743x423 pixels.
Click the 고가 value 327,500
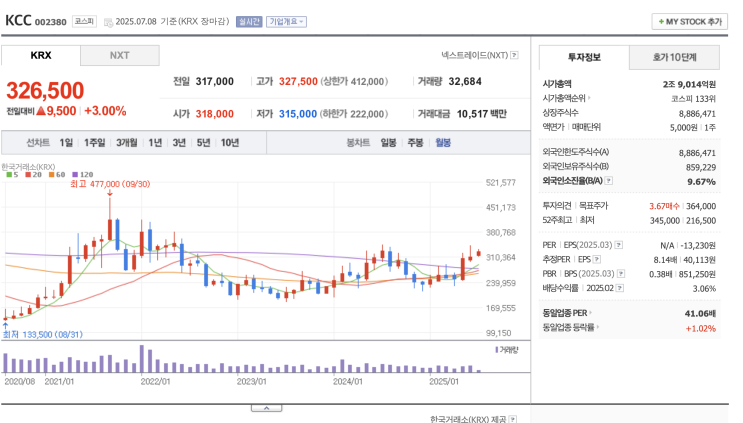click(298, 81)
